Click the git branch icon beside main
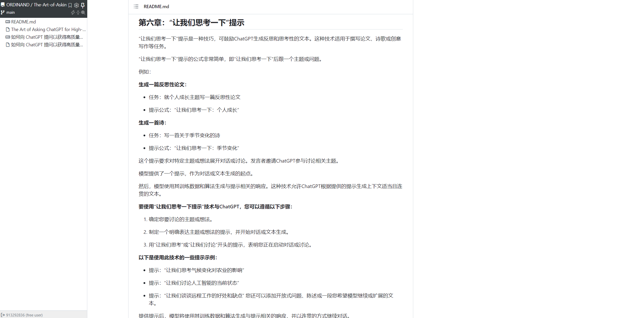 [x=3, y=12]
